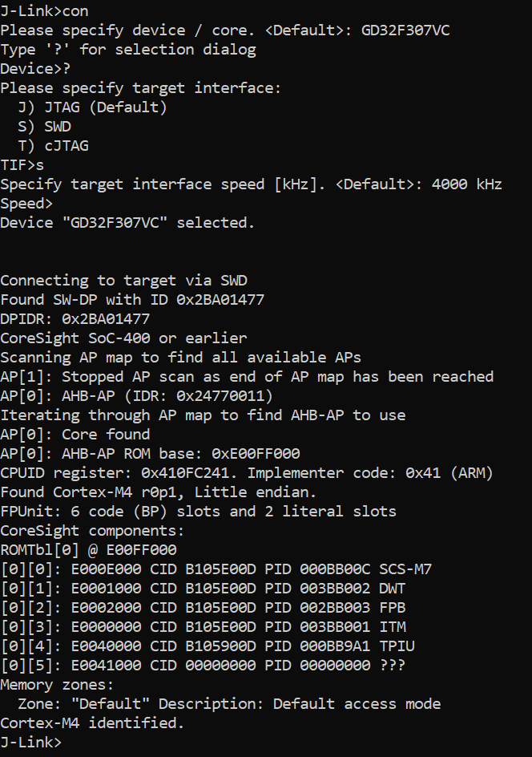Click the 'Connecting to target via SWD' line

click(x=123, y=281)
